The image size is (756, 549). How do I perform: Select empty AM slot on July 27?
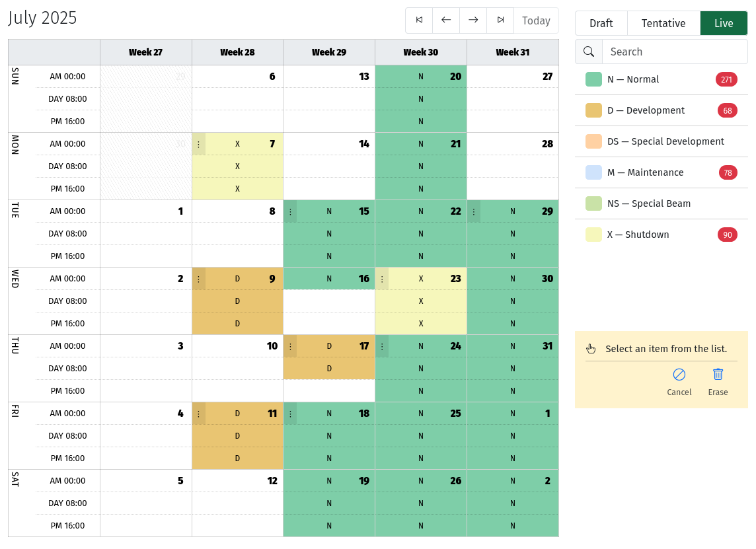[x=513, y=77]
